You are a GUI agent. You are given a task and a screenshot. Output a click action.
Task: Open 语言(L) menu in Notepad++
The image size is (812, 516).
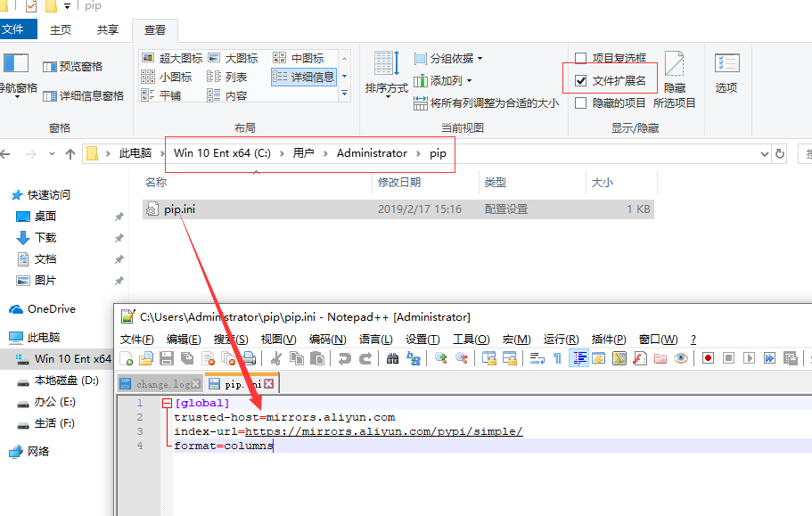click(x=376, y=340)
